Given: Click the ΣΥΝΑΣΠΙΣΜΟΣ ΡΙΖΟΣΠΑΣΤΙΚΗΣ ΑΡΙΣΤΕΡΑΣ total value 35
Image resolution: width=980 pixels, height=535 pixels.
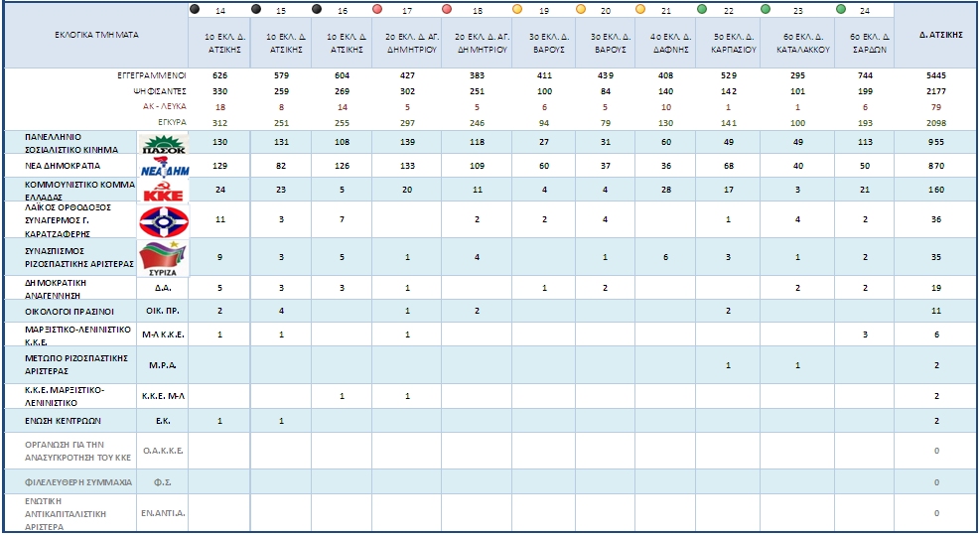Looking at the screenshot, I should tap(935, 257).
